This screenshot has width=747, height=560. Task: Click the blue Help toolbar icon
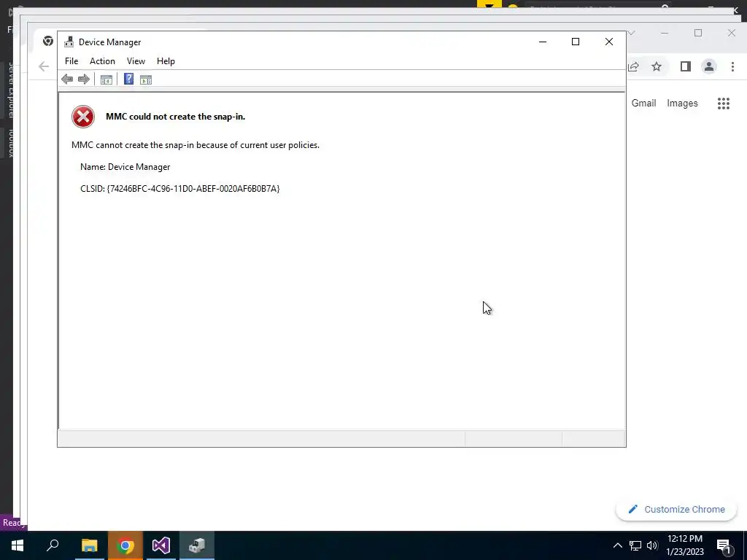pos(128,79)
